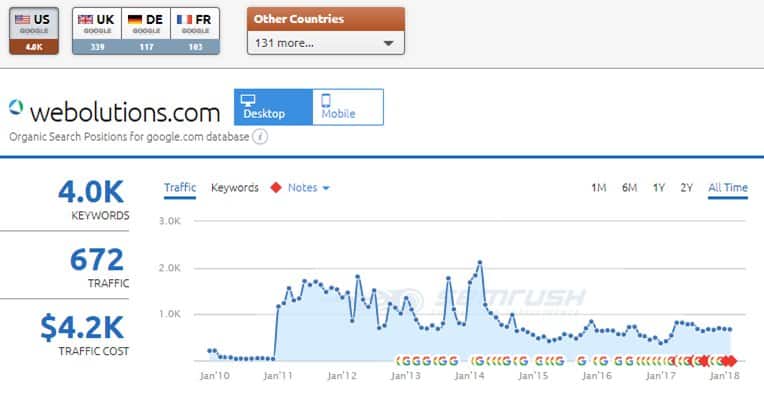Open the info icon beside database text
Viewport: 764px width, 408px height.
point(260,137)
